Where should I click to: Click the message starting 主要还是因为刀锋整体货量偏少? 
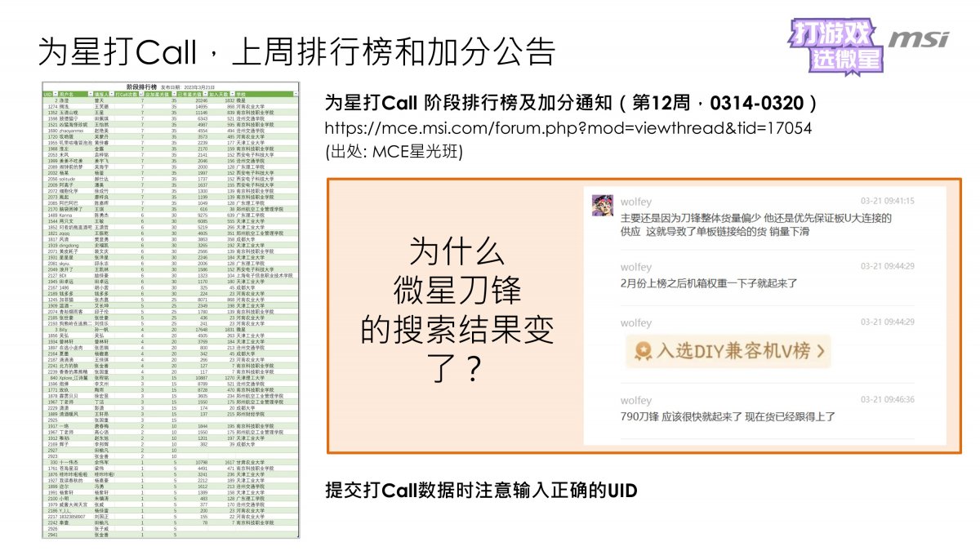[x=756, y=225]
